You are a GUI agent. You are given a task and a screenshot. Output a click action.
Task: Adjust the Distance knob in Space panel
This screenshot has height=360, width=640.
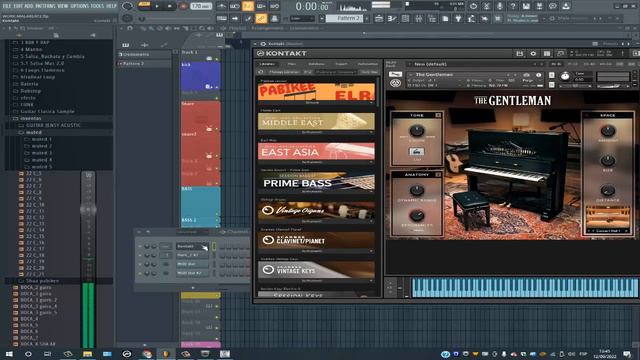pyautogui.click(x=608, y=190)
